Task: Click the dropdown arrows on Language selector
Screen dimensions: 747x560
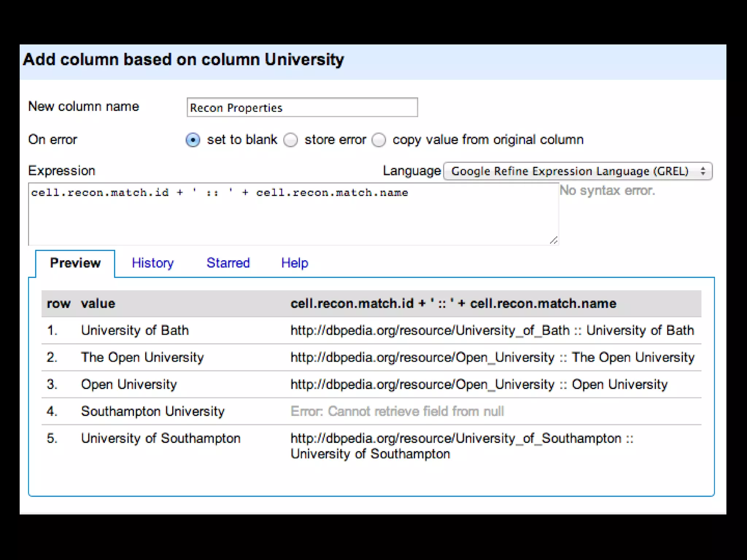Action: click(x=703, y=171)
